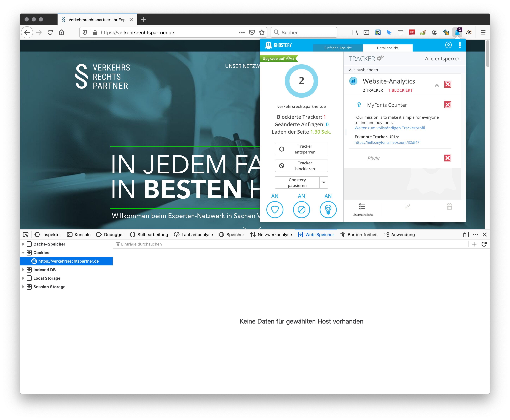Collapse the Website-Analytics category chevron
The image size is (510, 420).
click(437, 85)
